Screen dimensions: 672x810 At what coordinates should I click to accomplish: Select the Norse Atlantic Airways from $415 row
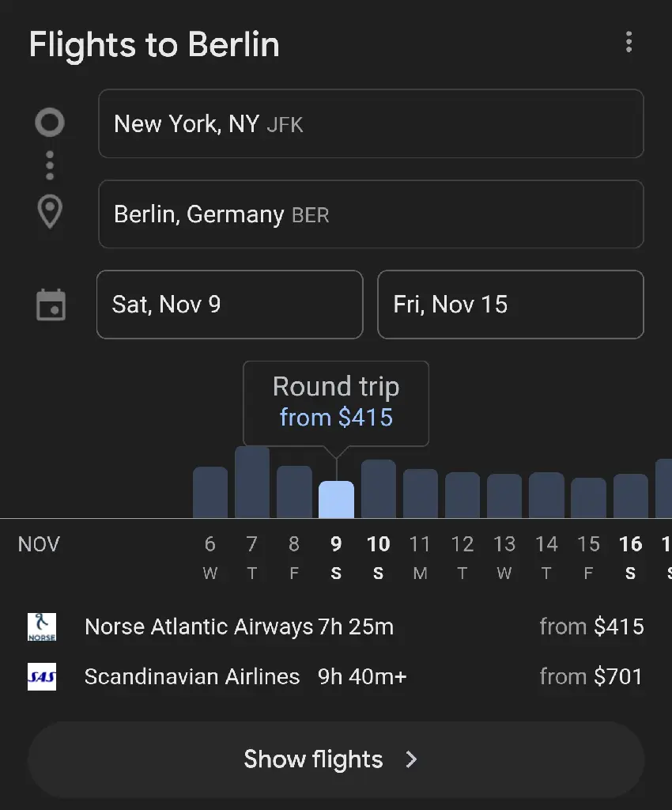[x=335, y=626]
